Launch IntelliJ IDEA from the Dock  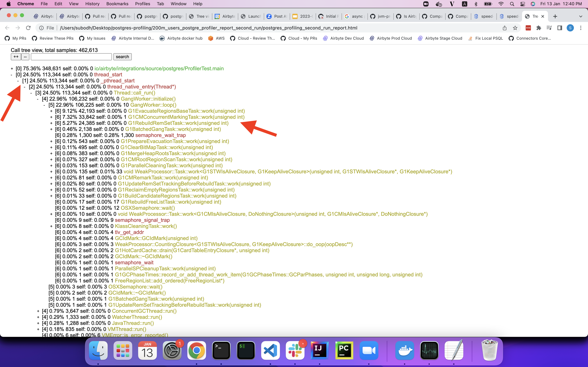[320, 350]
